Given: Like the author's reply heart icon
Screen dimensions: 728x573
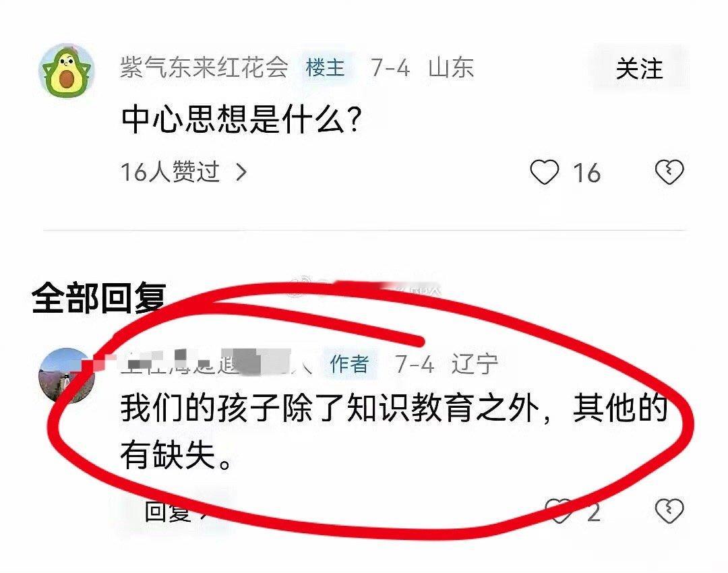Looking at the screenshot, I should tap(558, 511).
